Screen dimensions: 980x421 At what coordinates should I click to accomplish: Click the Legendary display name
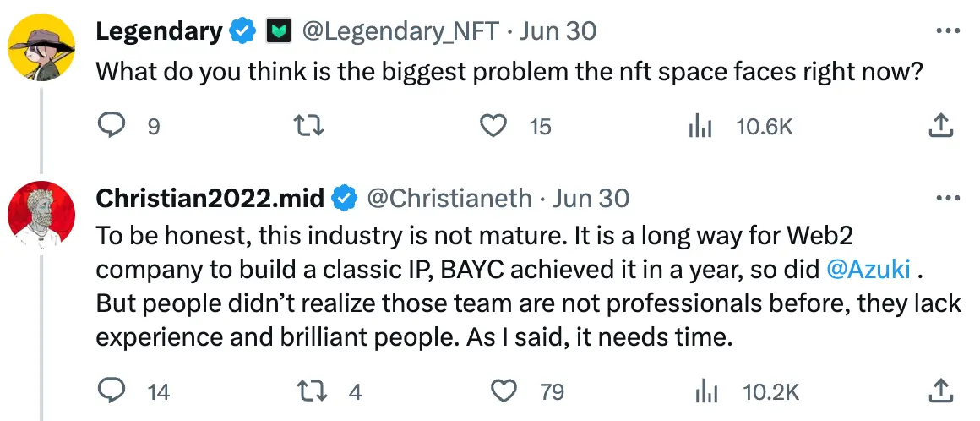[159, 31]
